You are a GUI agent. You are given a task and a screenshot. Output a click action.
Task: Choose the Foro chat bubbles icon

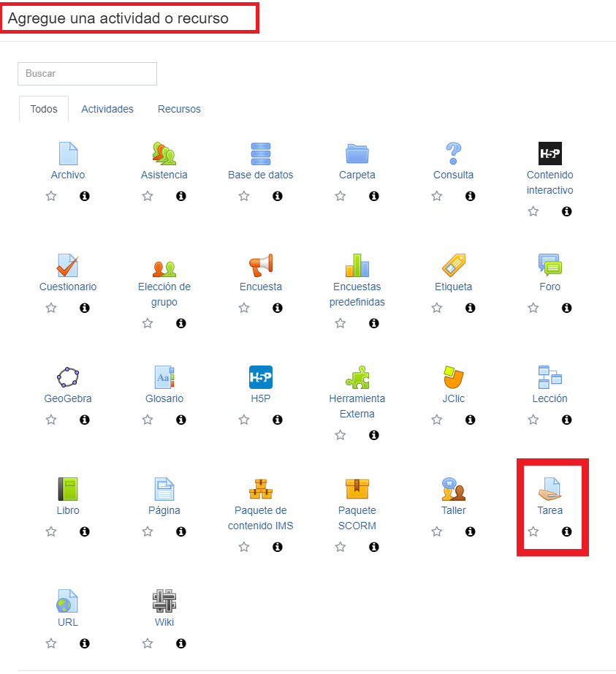pos(550,265)
